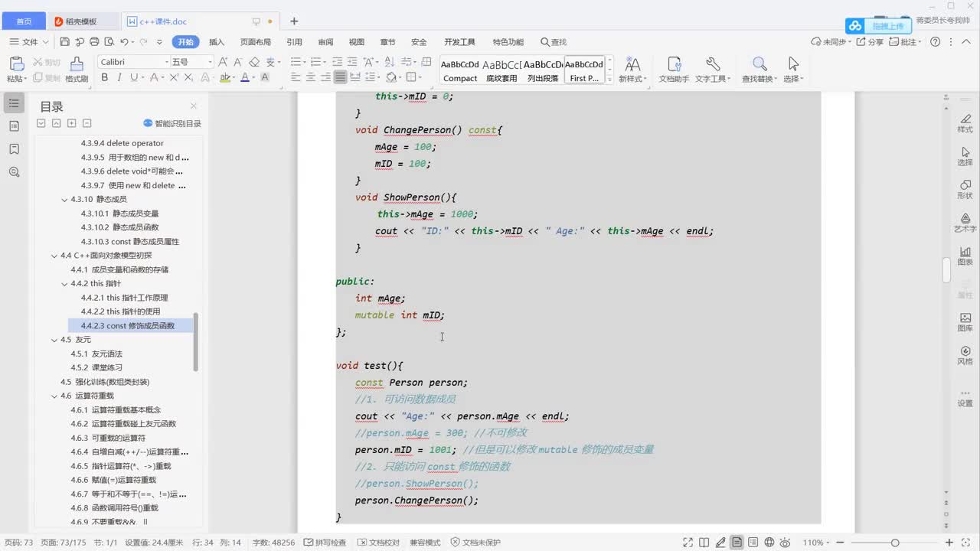
Task: Click the 图表 chart sidebar icon
Action: pyautogui.click(x=965, y=256)
